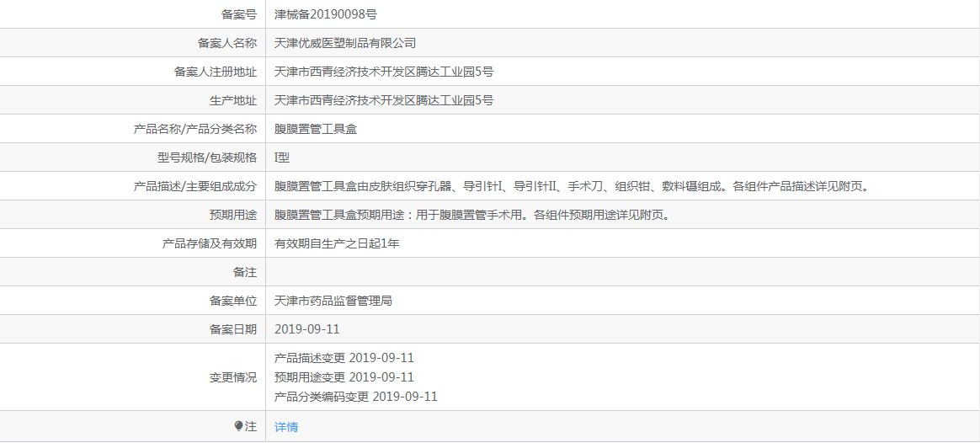Image resolution: width=980 pixels, height=443 pixels.
Task: Select company name 天津优威医塑制品有限公司
Action: pos(345,43)
